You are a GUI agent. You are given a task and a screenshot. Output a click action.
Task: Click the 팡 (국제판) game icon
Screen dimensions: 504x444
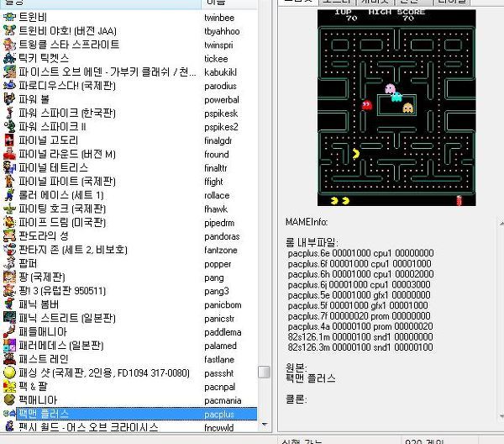click(x=9, y=277)
